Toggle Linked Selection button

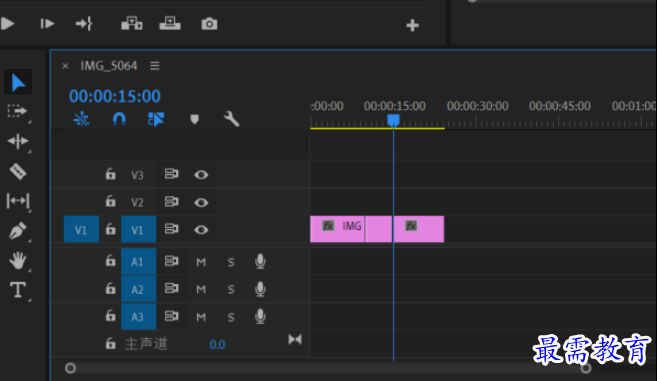tap(156, 119)
